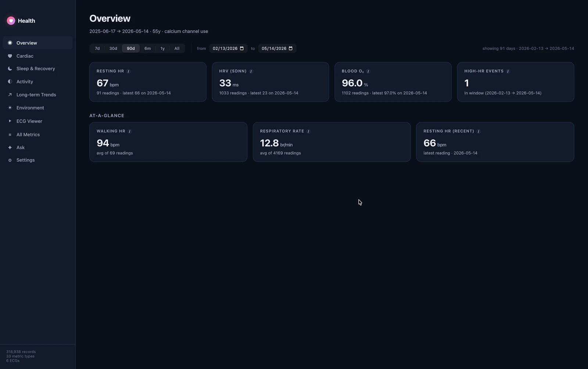
Task: Click the Walking HR 94 bpm value
Action: (x=108, y=143)
